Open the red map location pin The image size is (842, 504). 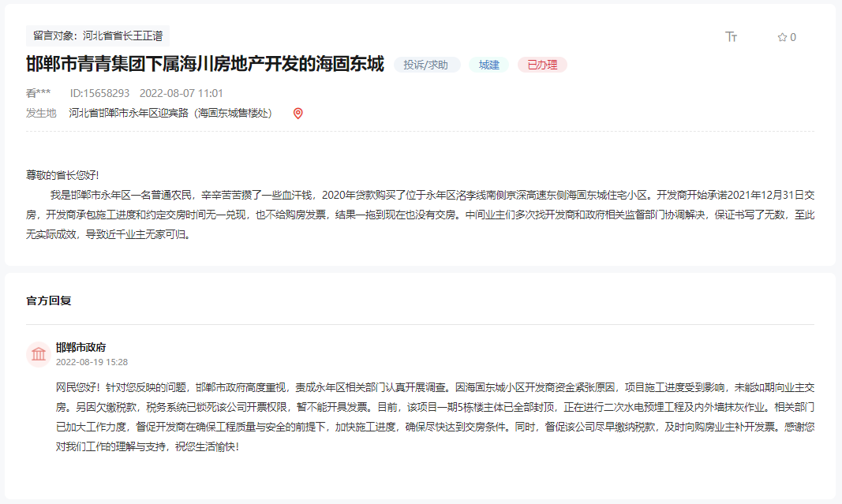(298, 114)
